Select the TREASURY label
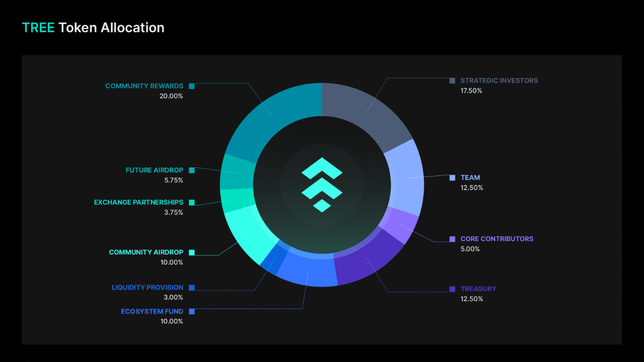The image size is (644, 362). click(478, 289)
